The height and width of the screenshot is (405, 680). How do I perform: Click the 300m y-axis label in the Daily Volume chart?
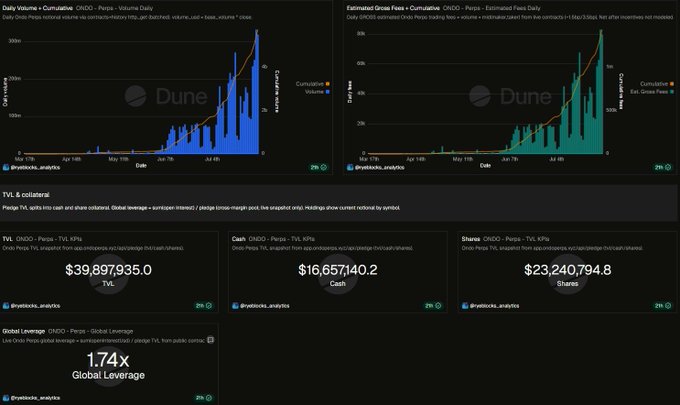pyautogui.click(x=14, y=41)
